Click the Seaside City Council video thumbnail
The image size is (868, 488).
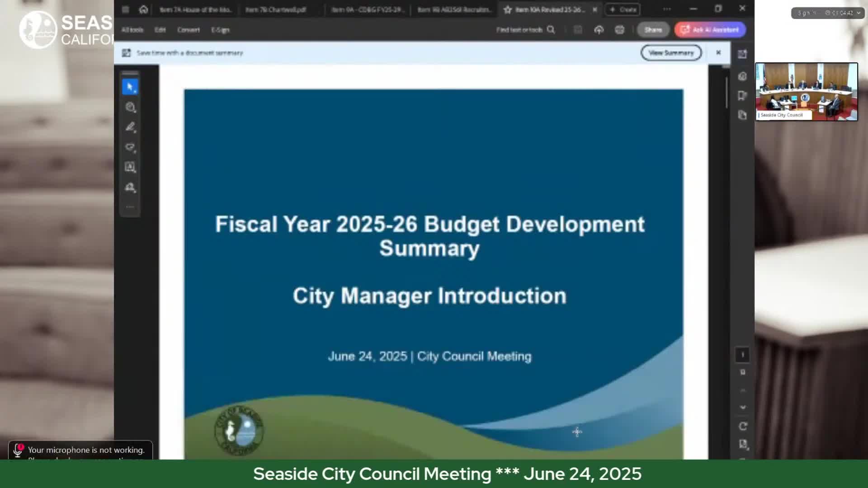point(806,92)
